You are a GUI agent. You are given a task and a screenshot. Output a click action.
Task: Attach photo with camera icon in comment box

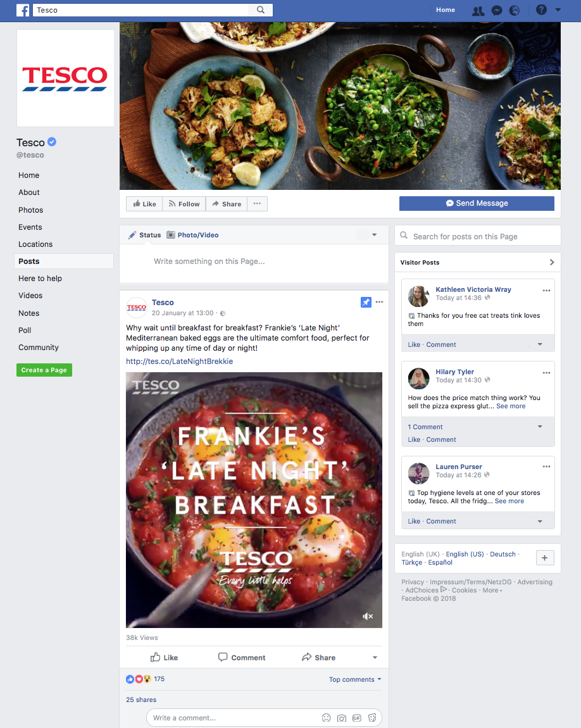tap(342, 718)
